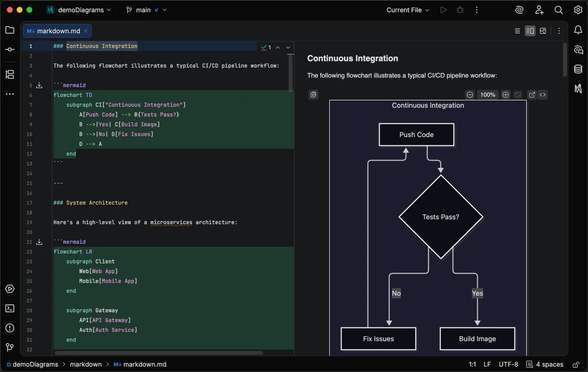Click the "D --> A" code line
The height and width of the screenshot is (372, 588).
pyautogui.click(x=91, y=144)
